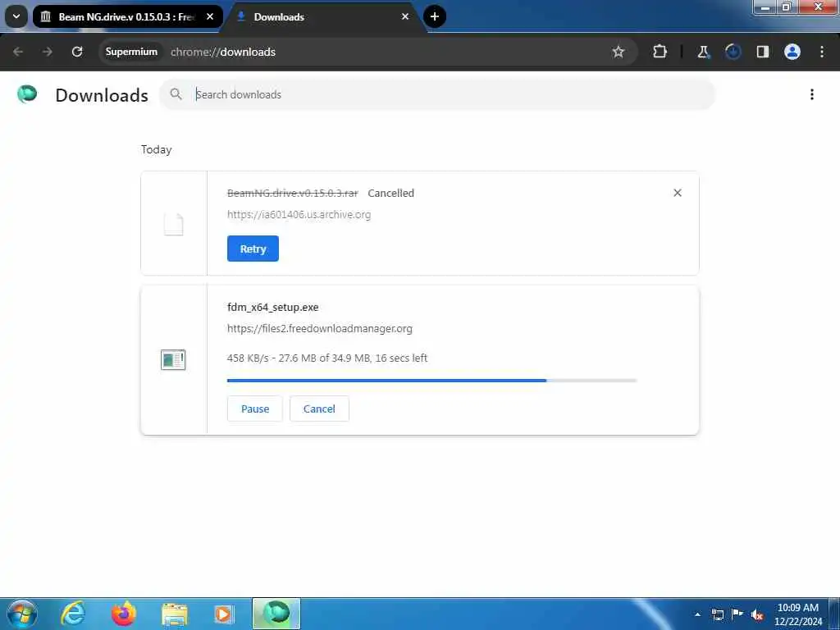Reload the downloads page

tap(77, 52)
